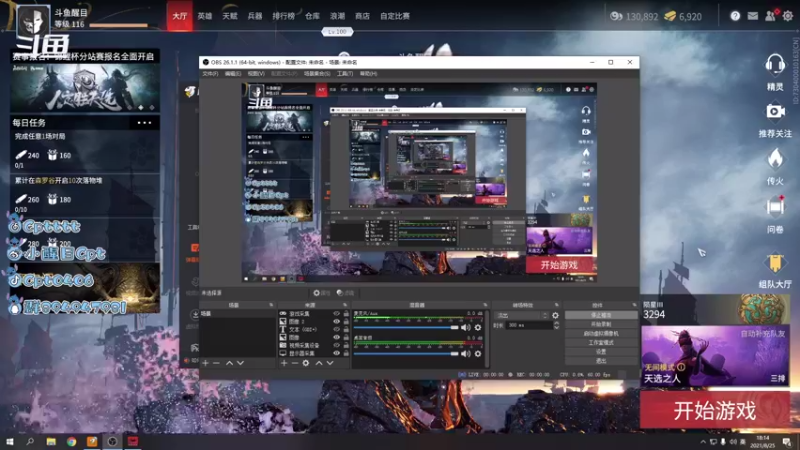The image size is (800, 450).
Task: Open the friends icon in top bar
Action: [770, 16]
